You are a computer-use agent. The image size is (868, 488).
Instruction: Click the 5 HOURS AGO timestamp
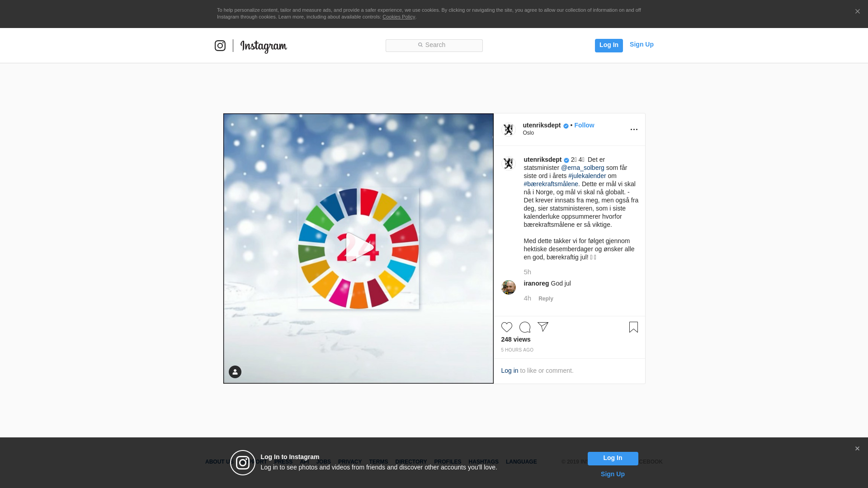[x=517, y=350]
